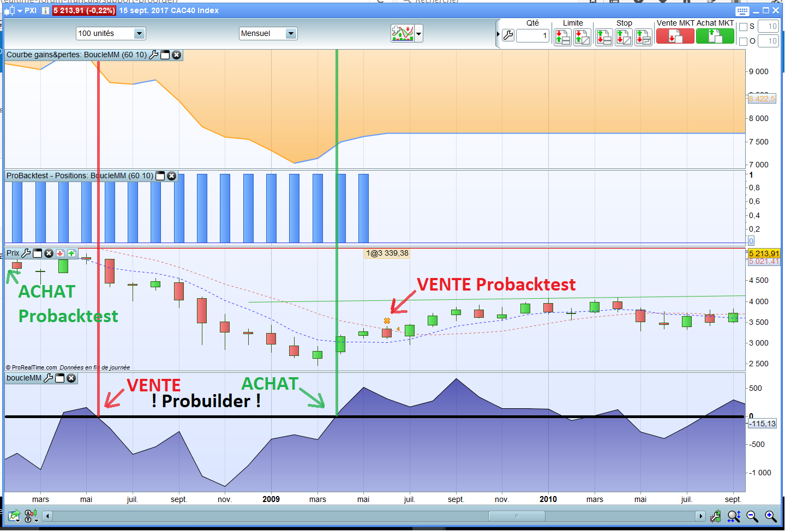Click the red sell arrow on Prix panel

60,253
